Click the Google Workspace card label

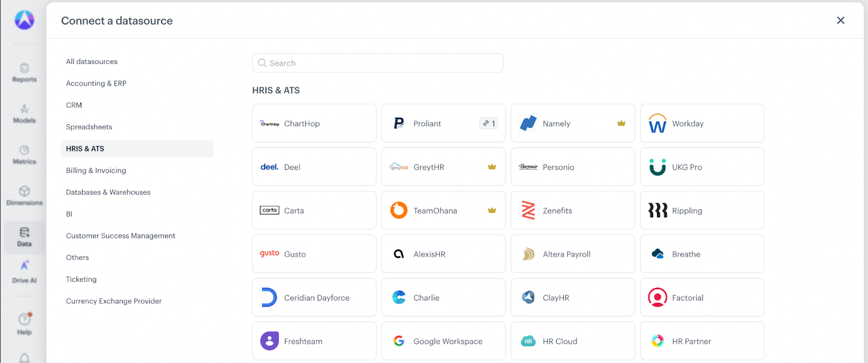coord(448,341)
